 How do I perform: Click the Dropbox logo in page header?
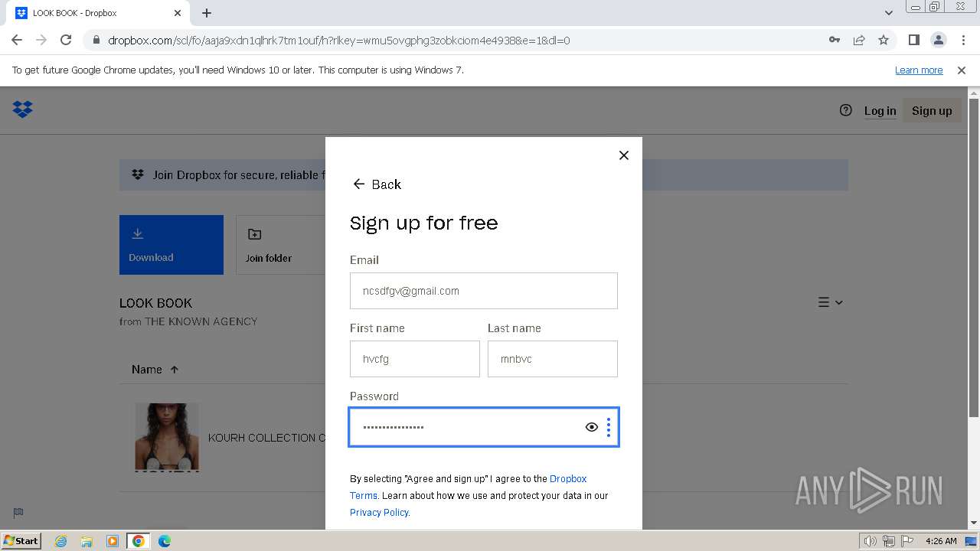click(22, 109)
